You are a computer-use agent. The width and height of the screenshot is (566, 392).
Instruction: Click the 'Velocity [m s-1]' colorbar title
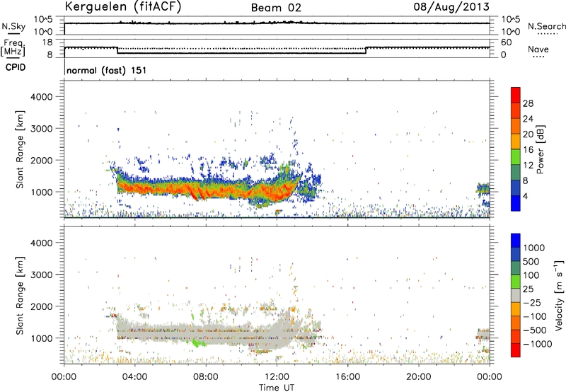559,295
